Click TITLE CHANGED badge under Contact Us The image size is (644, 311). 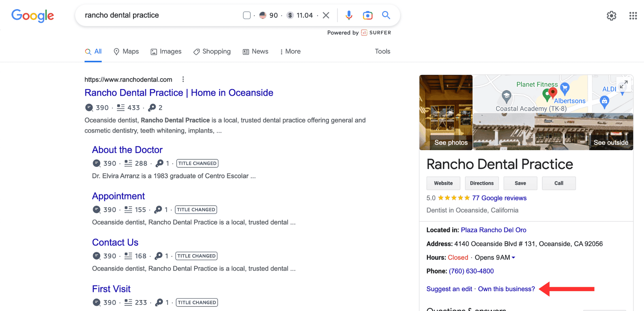click(x=197, y=256)
